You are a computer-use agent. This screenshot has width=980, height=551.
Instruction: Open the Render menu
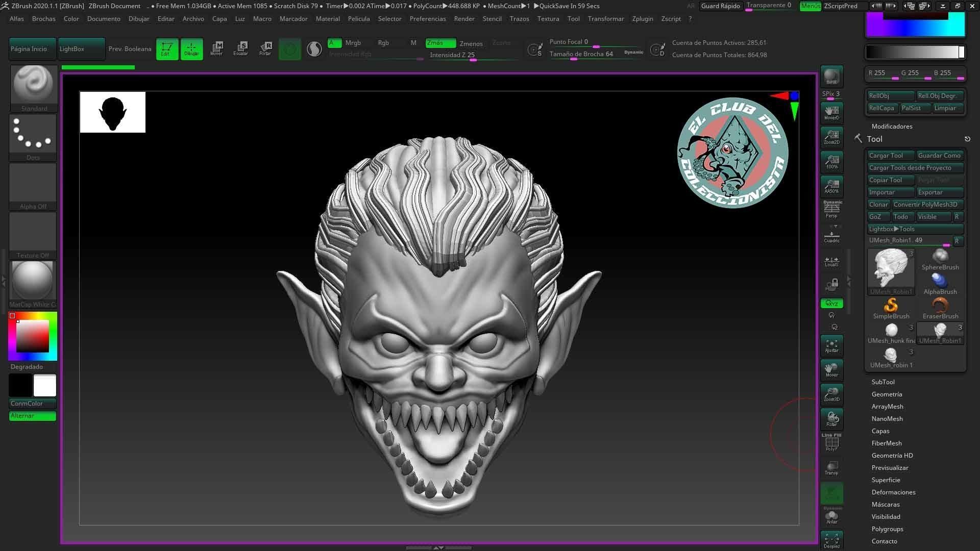tap(464, 18)
